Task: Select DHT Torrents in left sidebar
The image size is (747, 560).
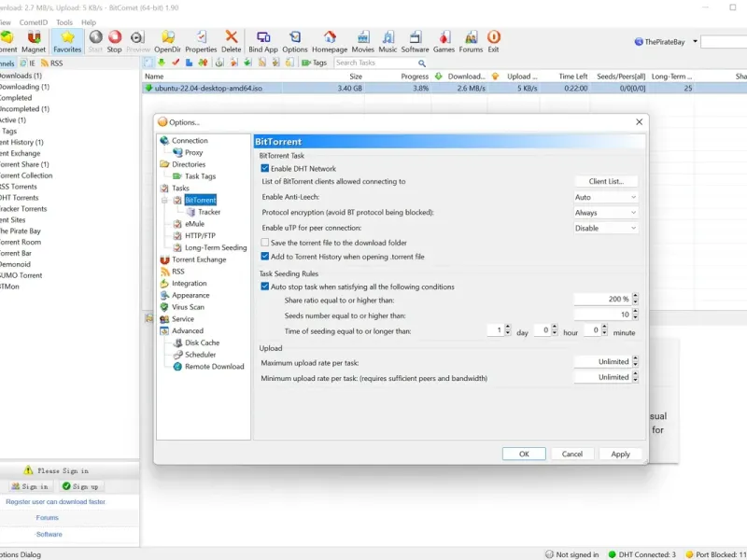Action: (x=19, y=198)
